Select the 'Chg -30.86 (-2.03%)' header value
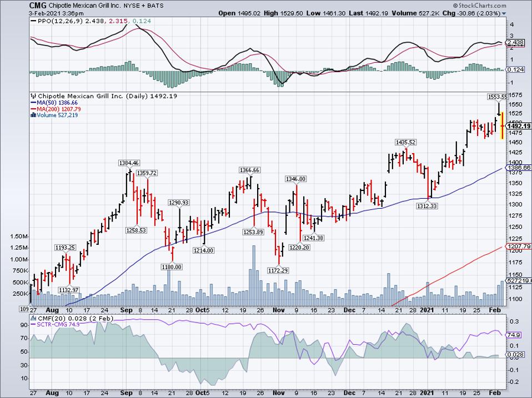Screen dimensions: 532x398 pyautogui.click(x=471, y=13)
